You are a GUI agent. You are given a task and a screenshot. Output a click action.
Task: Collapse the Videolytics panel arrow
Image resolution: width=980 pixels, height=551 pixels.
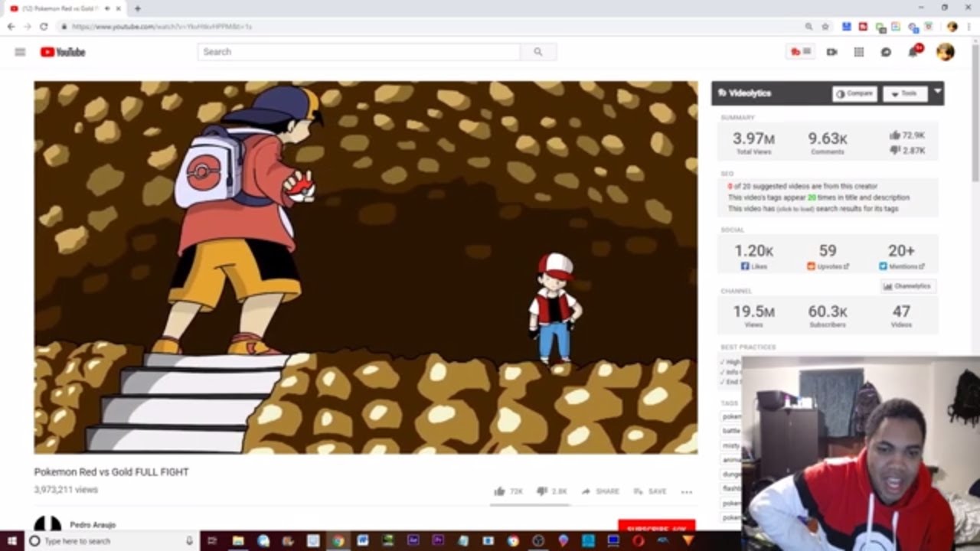pyautogui.click(x=937, y=93)
